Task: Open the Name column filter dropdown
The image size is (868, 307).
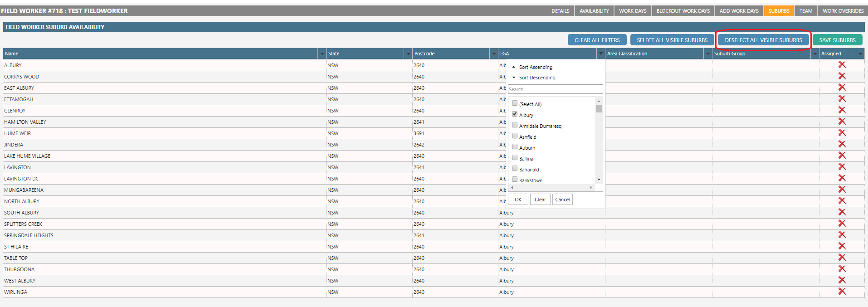Action: (x=322, y=54)
